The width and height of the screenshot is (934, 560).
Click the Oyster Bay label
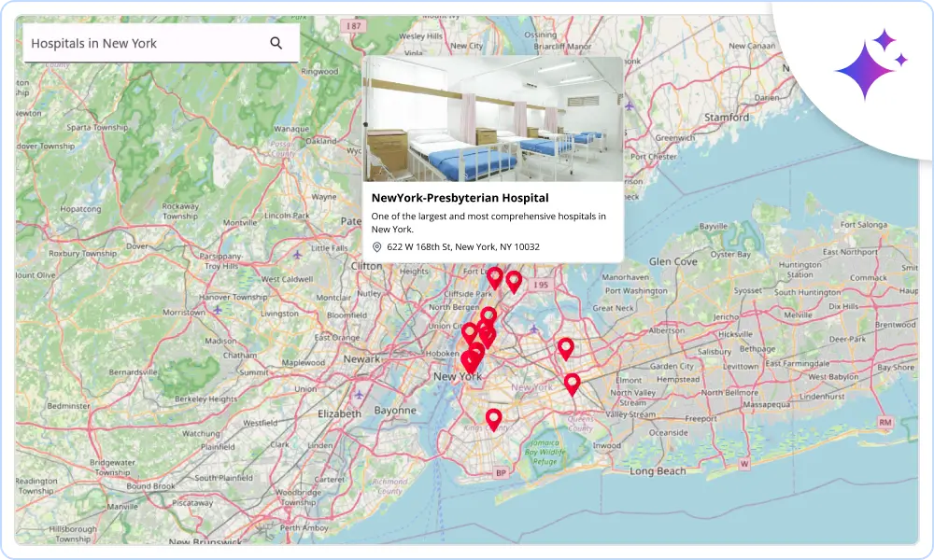click(x=730, y=254)
